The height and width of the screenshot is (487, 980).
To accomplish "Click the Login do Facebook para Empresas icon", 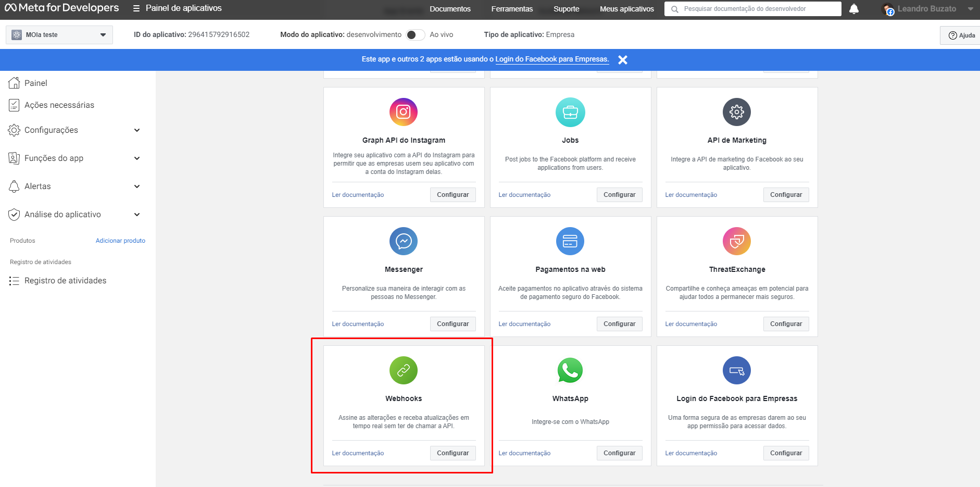I will pyautogui.click(x=737, y=370).
